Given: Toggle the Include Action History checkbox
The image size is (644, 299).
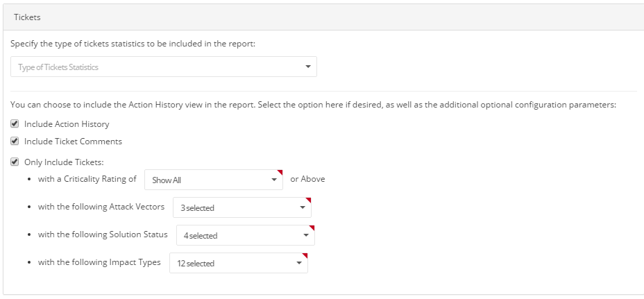Looking at the screenshot, I should pyautogui.click(x=15, y=124).
